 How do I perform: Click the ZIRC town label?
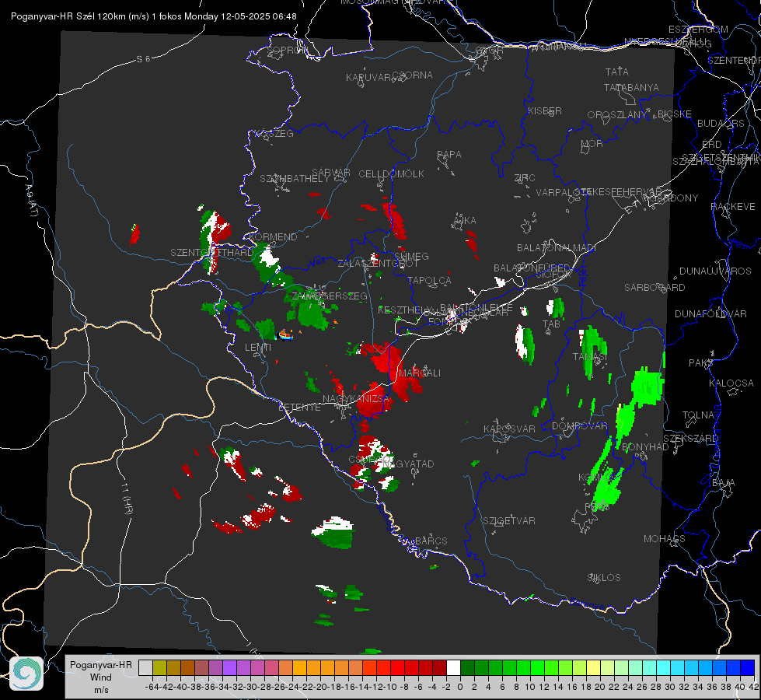point(525,178)
